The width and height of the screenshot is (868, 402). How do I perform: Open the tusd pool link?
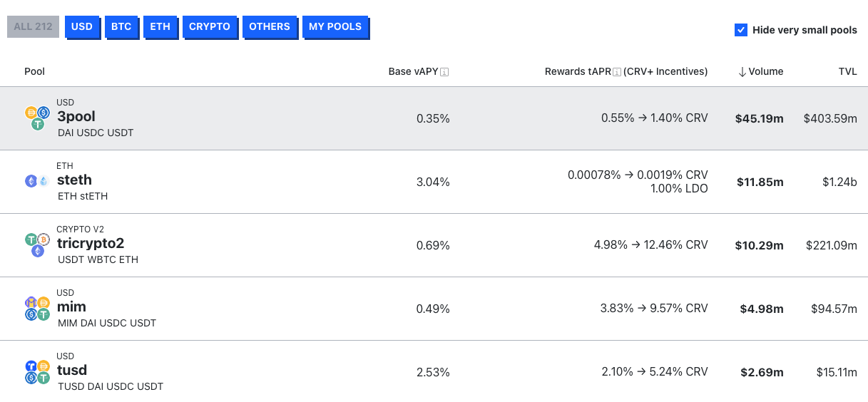(72, 371)
